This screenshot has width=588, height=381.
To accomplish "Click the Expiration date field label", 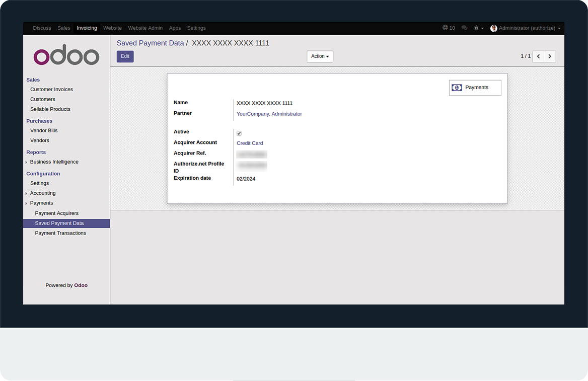I will [192, 178].
